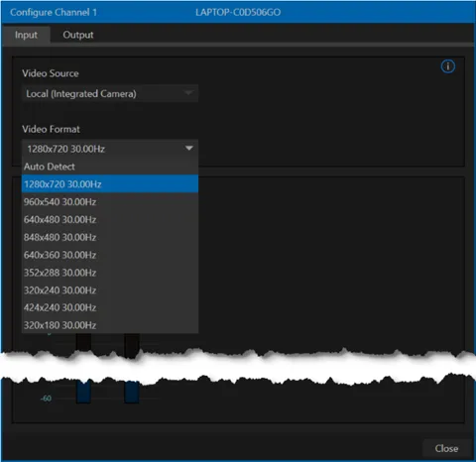The image size is (476, 462).
Task: Choose 320x180 30.00Hz format
Action: click(110, 325)
